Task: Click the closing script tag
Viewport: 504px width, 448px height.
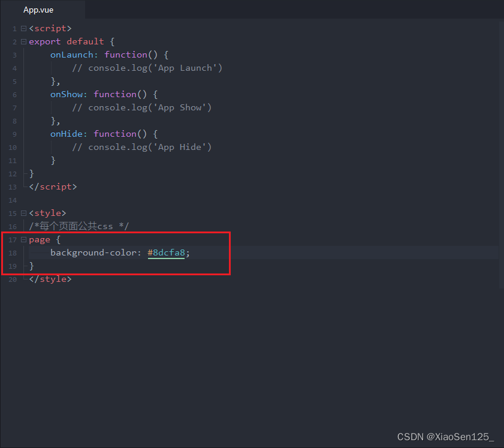Action: [52, 187]
